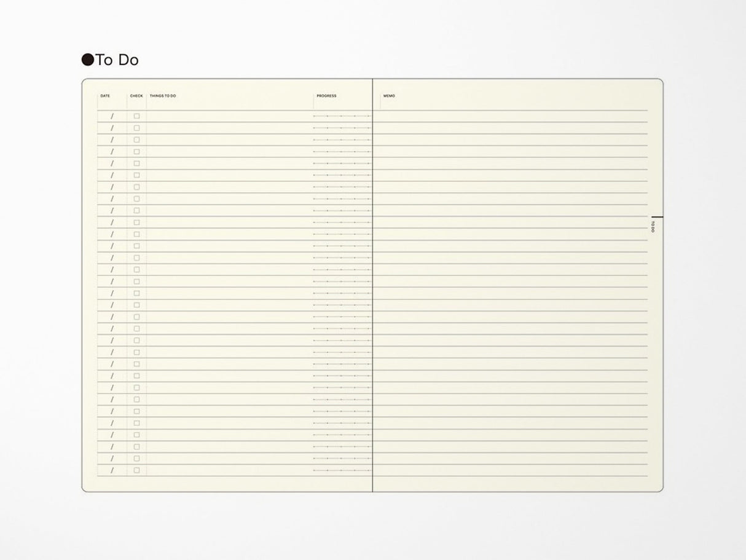Mark the checkbox on the bottom row
This screenshot has height=560, width=746.
[x=136, y=469]
